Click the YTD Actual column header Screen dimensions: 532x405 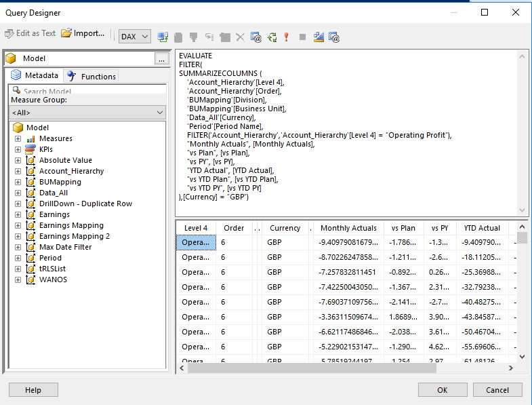click(x=482, y=228)
